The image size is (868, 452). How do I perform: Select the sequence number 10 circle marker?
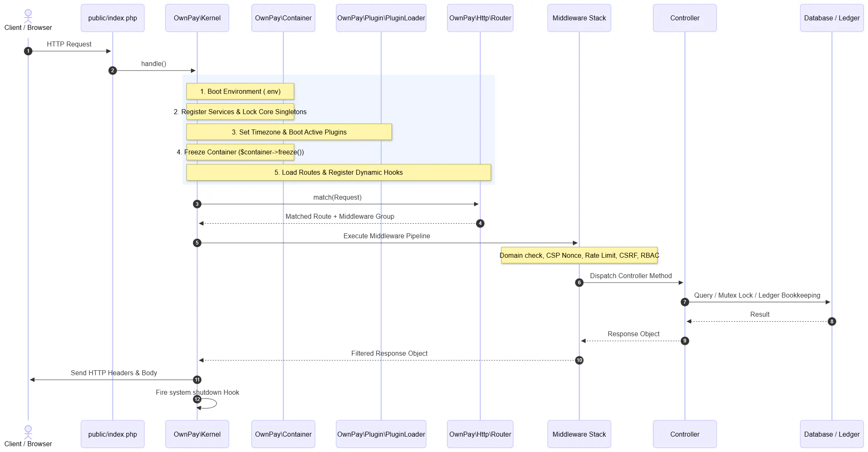click(579, 360)
